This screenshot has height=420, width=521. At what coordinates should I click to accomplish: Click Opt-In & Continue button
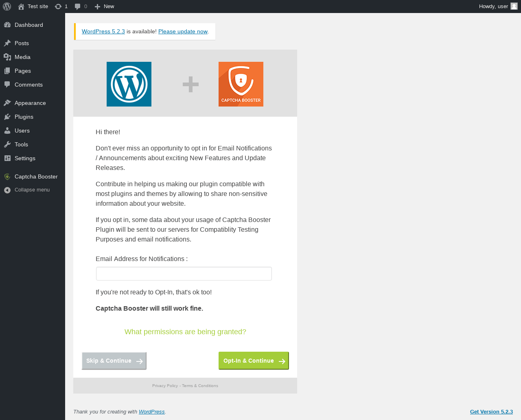[254, 361]
